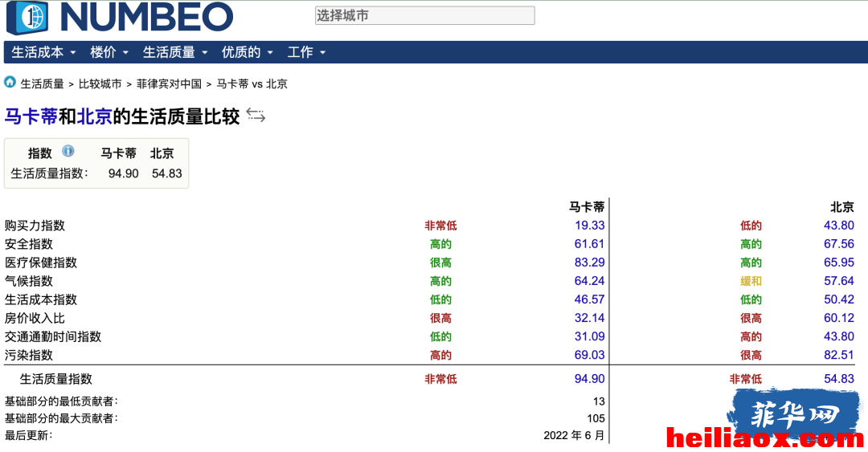This screenshot has height=452, width=868.
Task: Click the 北京 link in heading
Action: [95, 116]
